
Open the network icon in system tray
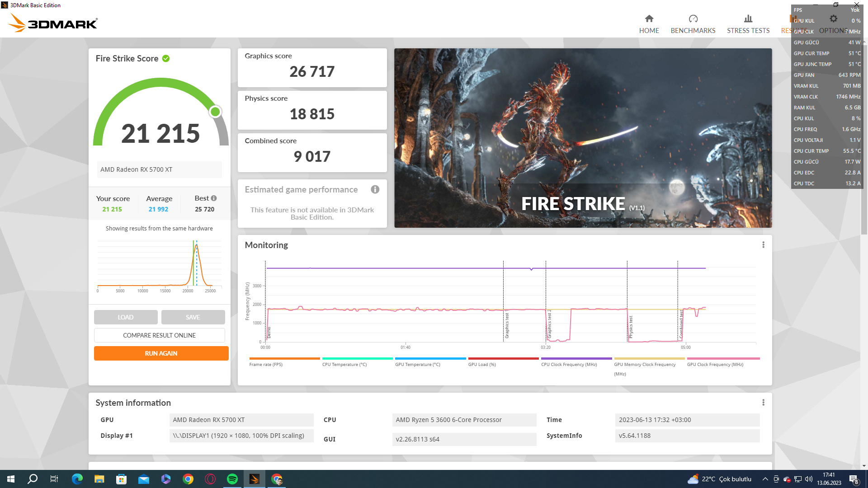(x=798, y=479)
